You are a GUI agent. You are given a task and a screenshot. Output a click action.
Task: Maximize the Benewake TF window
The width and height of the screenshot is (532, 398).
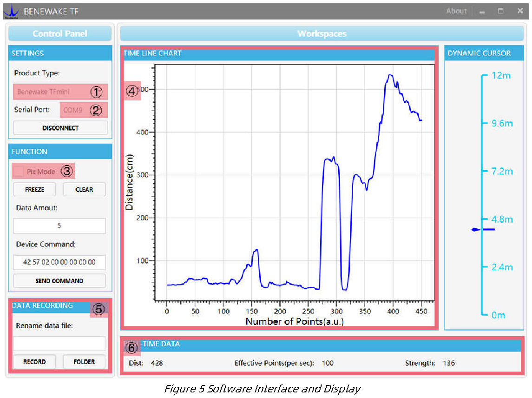500,11
